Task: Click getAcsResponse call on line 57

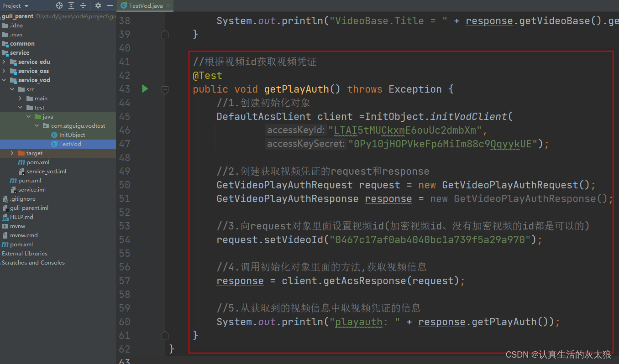Action: [365, 281]
